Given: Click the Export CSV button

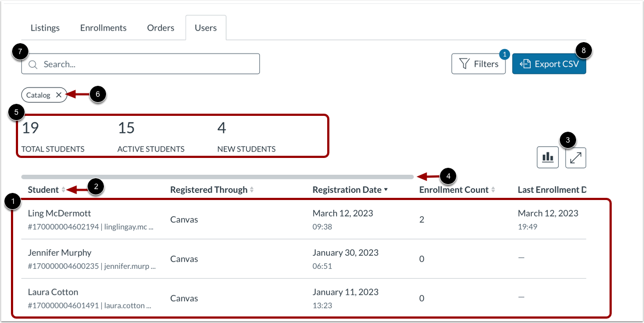Looking at the screenshot, I should click(x=549, y=63).
